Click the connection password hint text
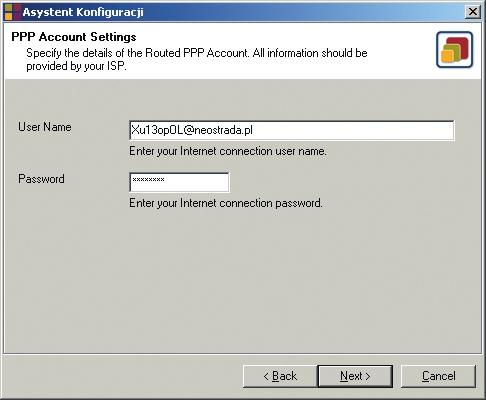Image resolution: width=486 pixels, height=400 pixels. (226, 203)
